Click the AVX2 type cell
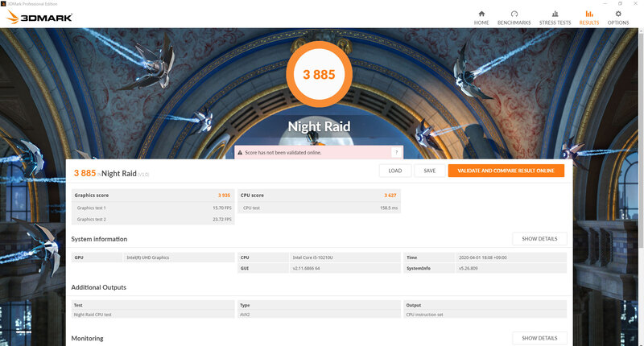 [x=245, y=315]
